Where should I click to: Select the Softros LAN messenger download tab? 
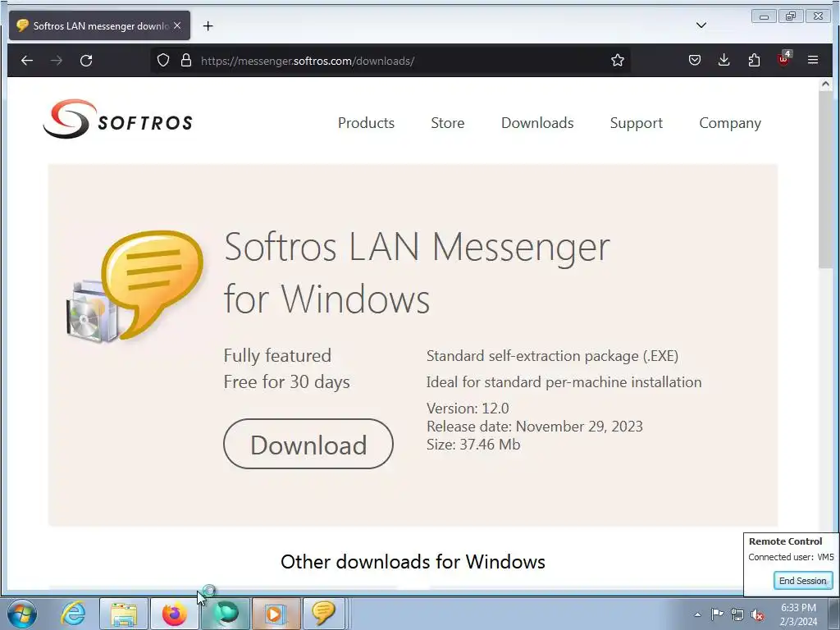(99, 25)
